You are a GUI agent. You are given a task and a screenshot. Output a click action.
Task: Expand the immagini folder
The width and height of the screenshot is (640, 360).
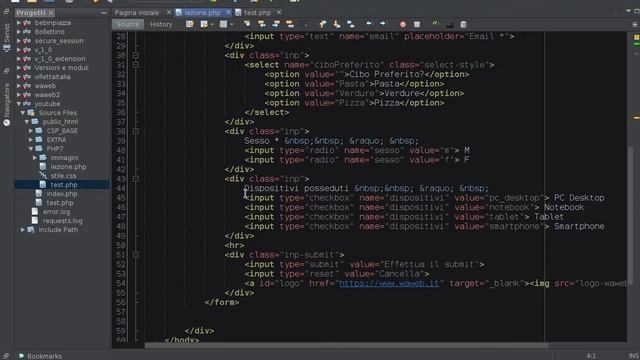click(x=35, y=158)
